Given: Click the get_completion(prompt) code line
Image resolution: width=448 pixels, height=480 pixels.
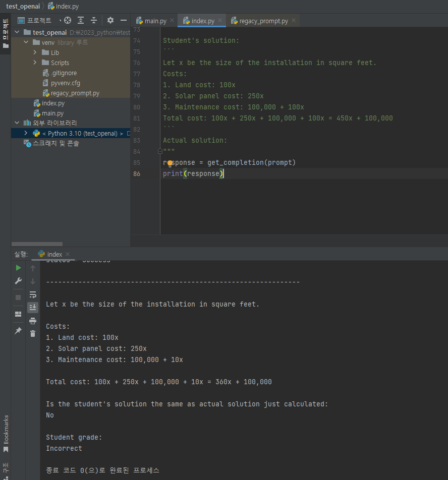Looking at the screenshot, I should point(229,162).
